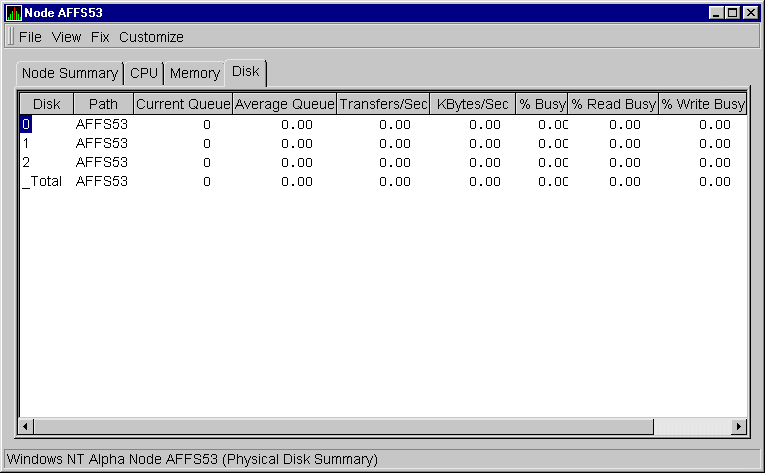Viewport: 765px width, 473px height.
Task: Click the Node AFFS53 title bar icon
Action: coord(14,13)
